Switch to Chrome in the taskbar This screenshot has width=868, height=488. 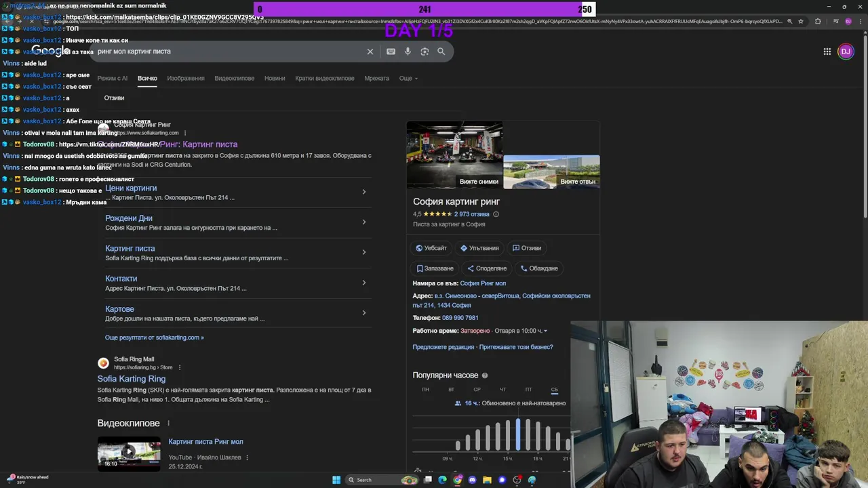(x=458, y=480)
